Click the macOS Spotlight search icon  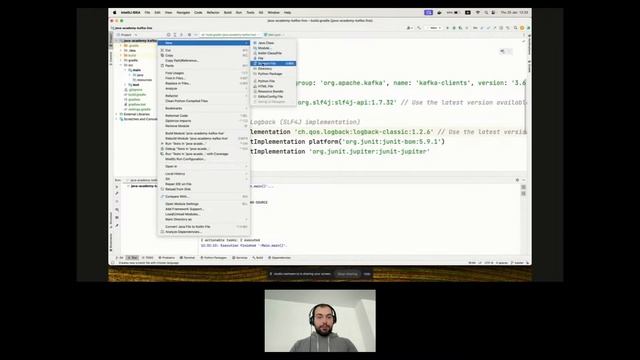[486, 13]
